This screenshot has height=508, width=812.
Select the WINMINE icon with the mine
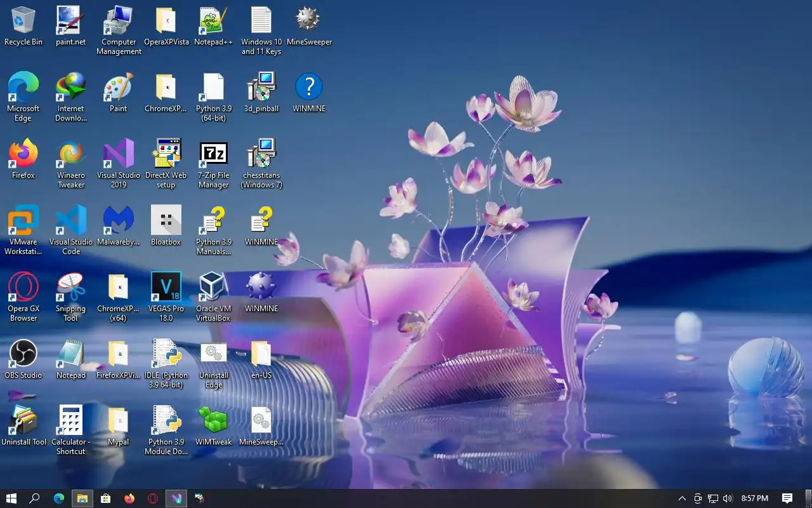(x=261, y=293)
